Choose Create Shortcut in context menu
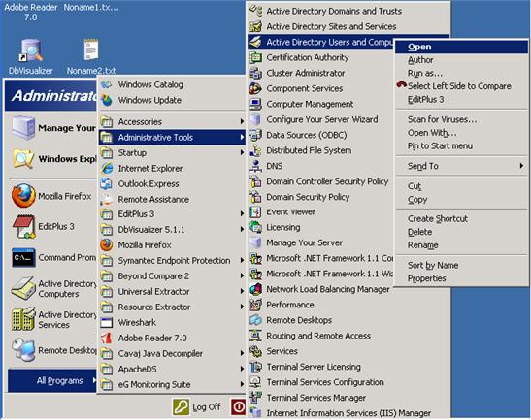This screenshot has height=420, width=531. click(461, 218)
